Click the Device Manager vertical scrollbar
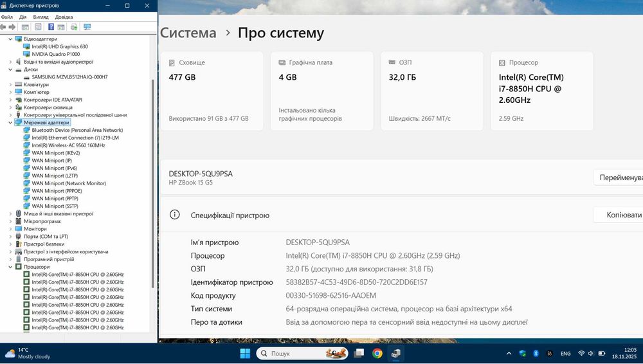Viewport: 643px width, 364px height. click(153, 183)
